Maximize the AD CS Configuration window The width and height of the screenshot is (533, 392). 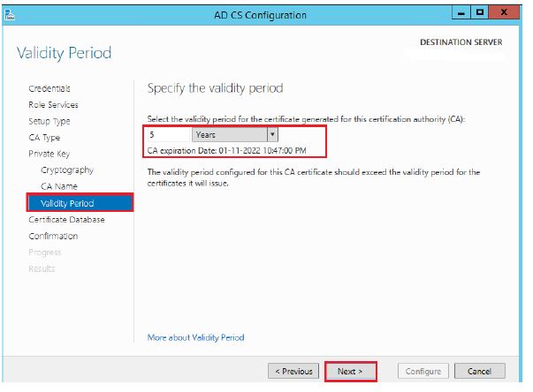480,12
